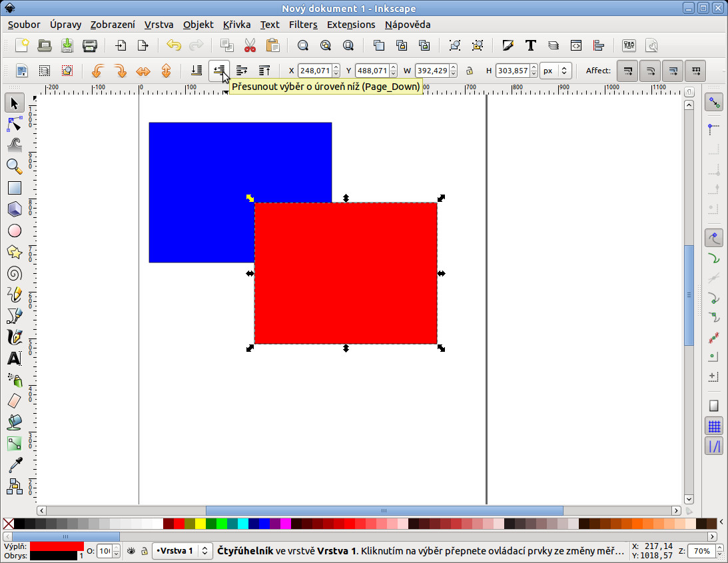Screen dimensions: 728x563
Task: Select the Connector tool
Action: click(15, 486)
